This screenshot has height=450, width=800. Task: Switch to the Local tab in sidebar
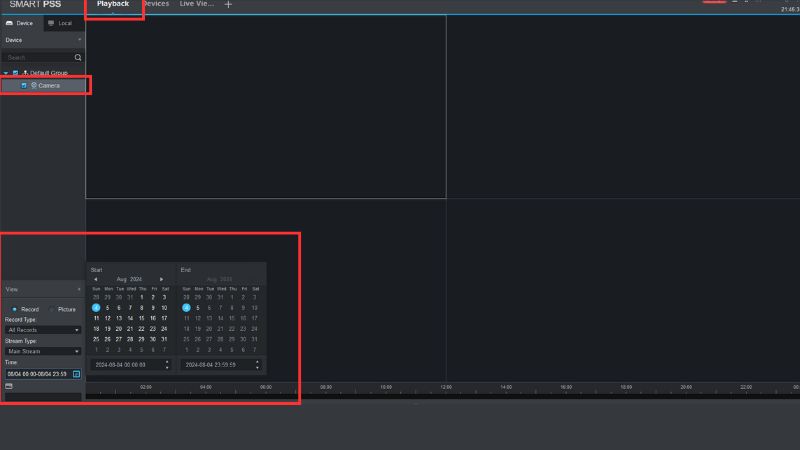pyautogui.click(x=58, y=23)
